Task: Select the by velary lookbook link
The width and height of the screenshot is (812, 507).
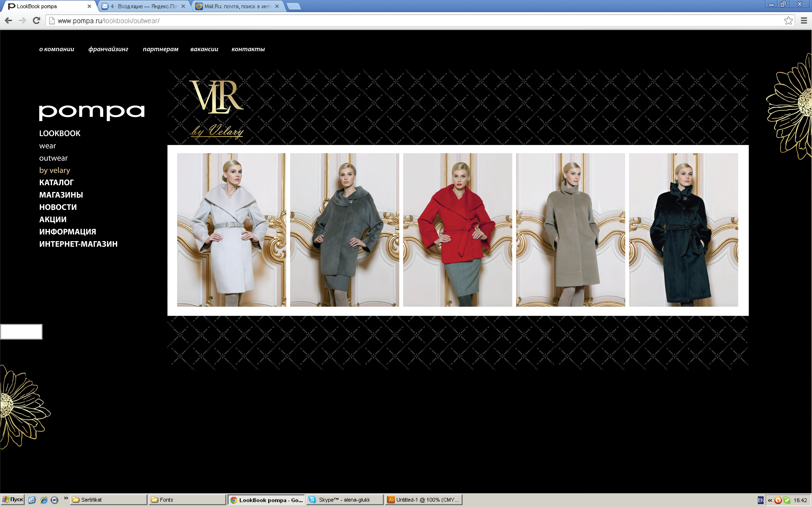Action: 55,170
